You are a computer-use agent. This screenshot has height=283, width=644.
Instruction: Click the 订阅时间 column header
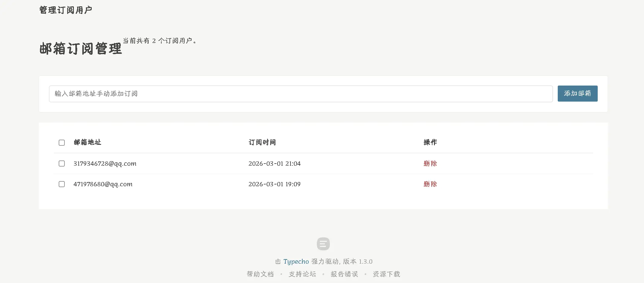pos(262,142)
